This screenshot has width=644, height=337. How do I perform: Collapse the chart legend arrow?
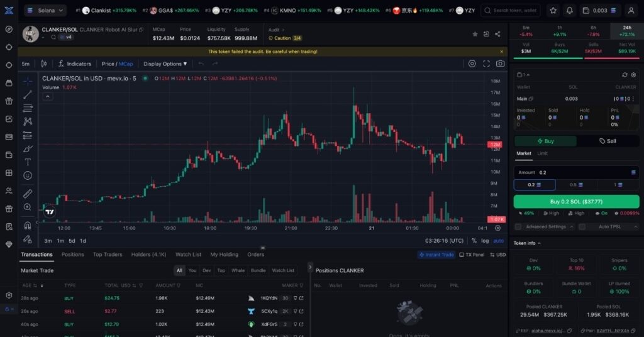48,96
